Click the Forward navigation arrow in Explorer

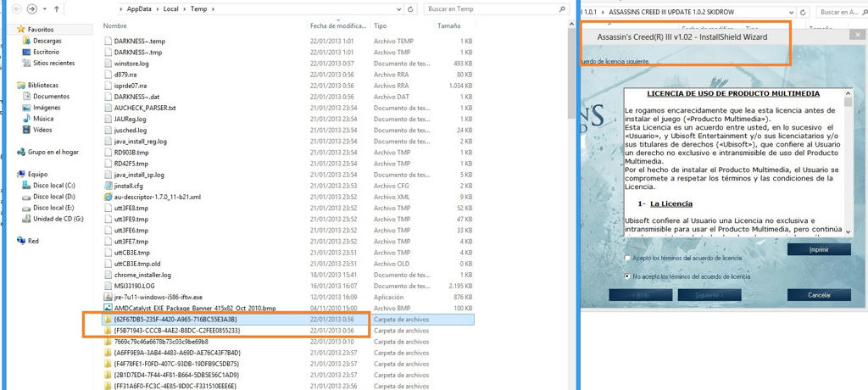pos(31,8)
